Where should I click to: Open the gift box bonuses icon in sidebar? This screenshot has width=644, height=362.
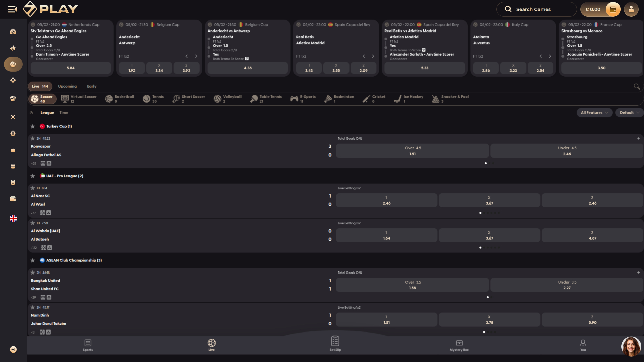pos(13,166)
